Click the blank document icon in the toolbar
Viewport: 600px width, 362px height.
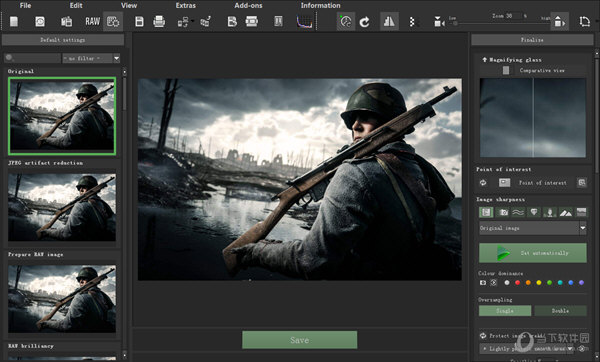[14, 21]
